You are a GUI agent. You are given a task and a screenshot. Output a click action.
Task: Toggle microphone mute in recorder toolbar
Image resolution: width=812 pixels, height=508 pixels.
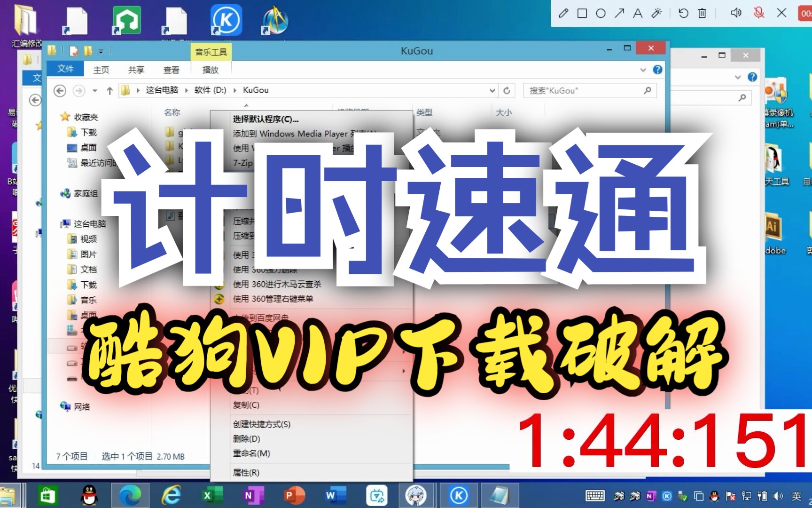click(758, 13)
